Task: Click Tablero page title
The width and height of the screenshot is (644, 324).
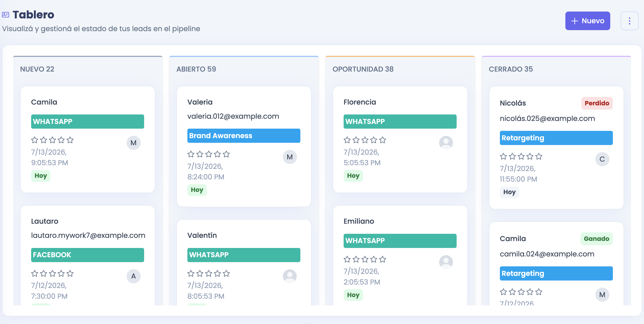Action: pos(34,15)
